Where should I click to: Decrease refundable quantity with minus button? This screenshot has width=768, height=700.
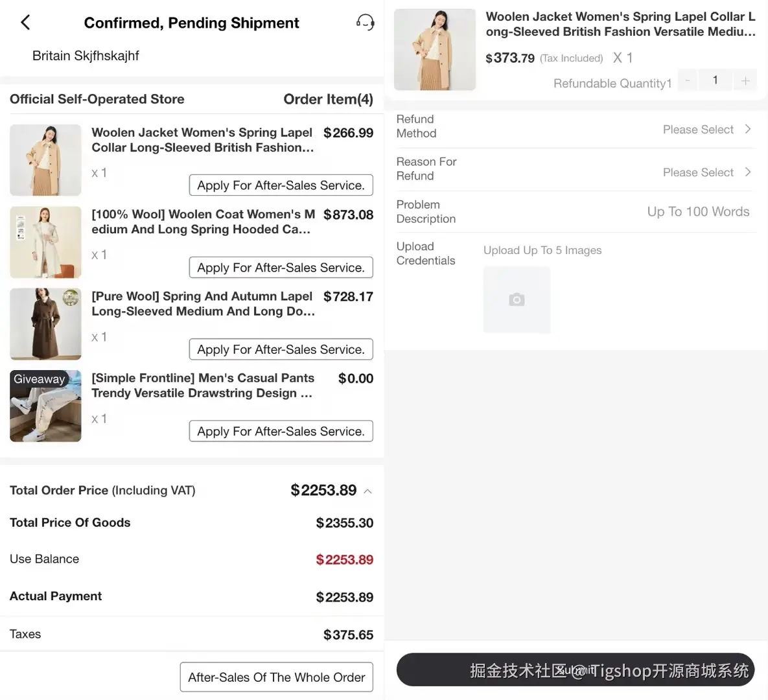click(688, 80)
